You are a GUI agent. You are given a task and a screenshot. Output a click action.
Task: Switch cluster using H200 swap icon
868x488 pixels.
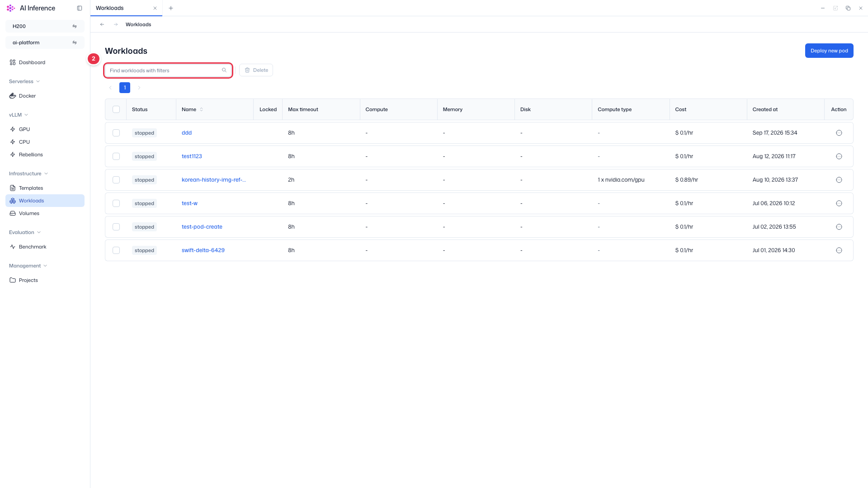[75, 26]
